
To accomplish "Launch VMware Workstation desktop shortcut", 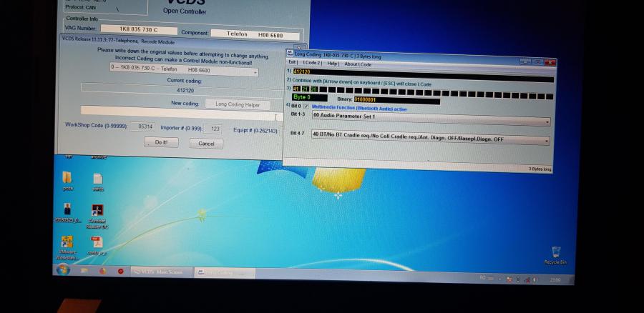I will click(x=67, y=244).
